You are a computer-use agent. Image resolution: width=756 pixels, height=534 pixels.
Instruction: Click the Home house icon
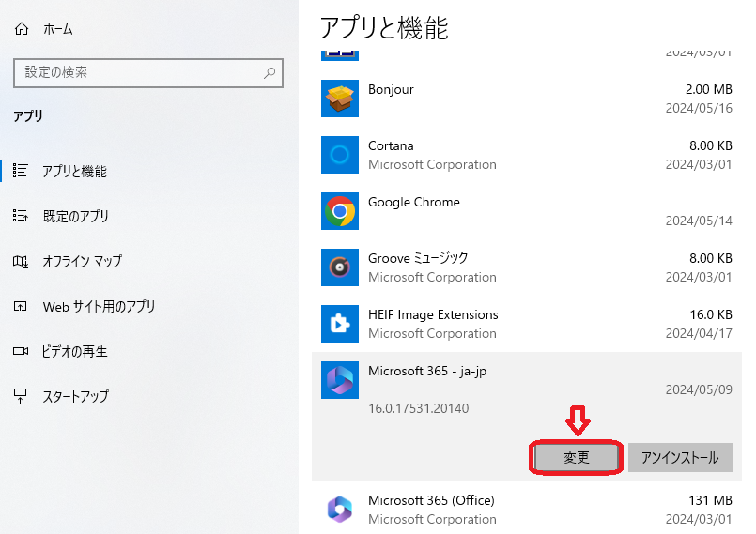[22, 29]
